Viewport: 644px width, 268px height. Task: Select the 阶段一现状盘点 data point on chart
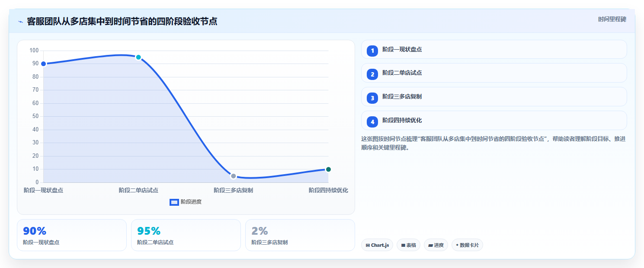pos(43,64)
